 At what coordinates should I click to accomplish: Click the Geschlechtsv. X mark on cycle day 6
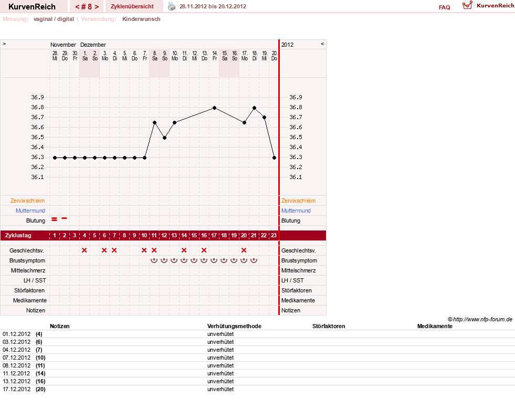[x=104, y=250]
